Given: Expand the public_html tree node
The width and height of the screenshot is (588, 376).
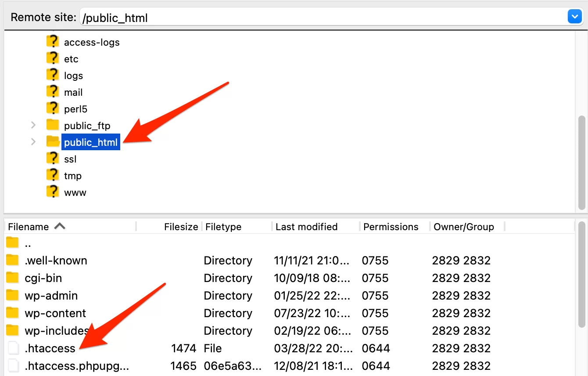Looking at the screenshot, I should coord(33,142).
